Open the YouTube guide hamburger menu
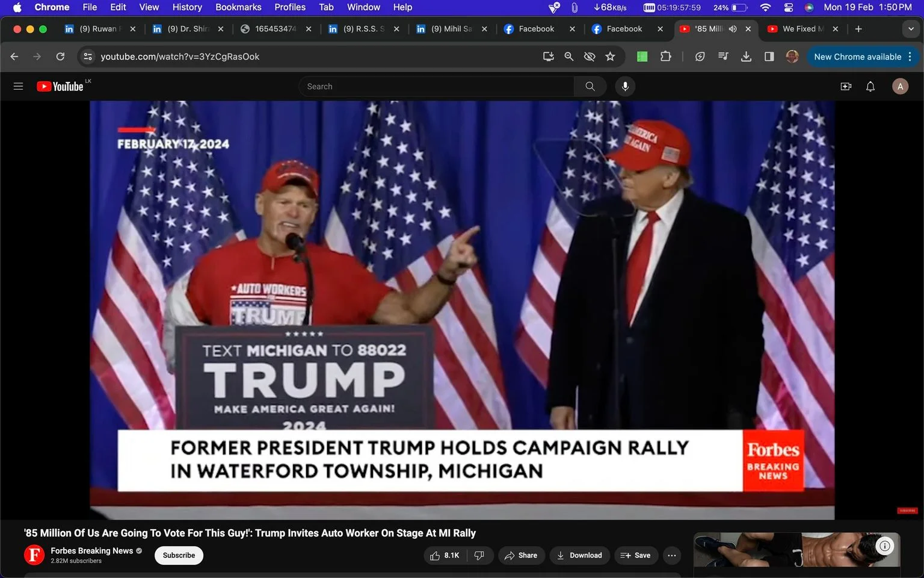The height and width of the screenshot is (578, 924). (x=18, y=86)
